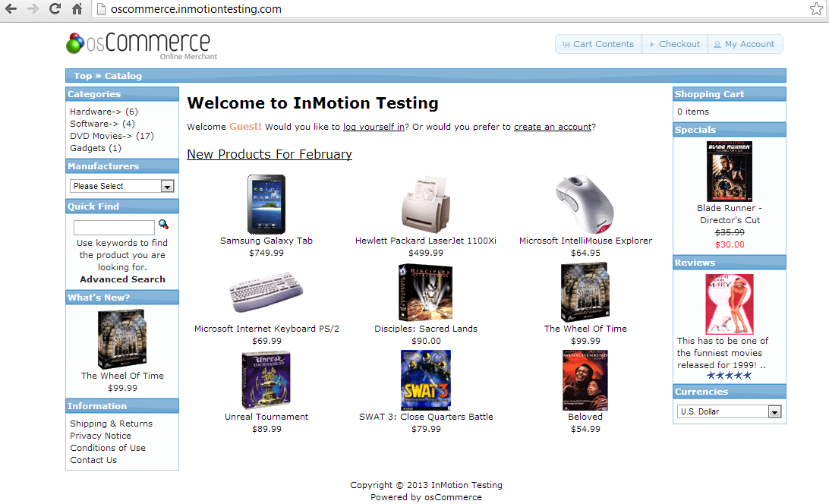Click the $30.00 special price

click(730, 244)
